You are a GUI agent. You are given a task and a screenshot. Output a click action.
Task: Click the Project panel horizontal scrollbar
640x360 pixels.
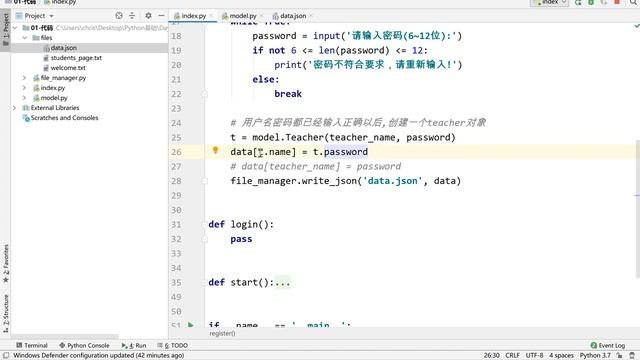pyautogui.click(x=65, y=337)
